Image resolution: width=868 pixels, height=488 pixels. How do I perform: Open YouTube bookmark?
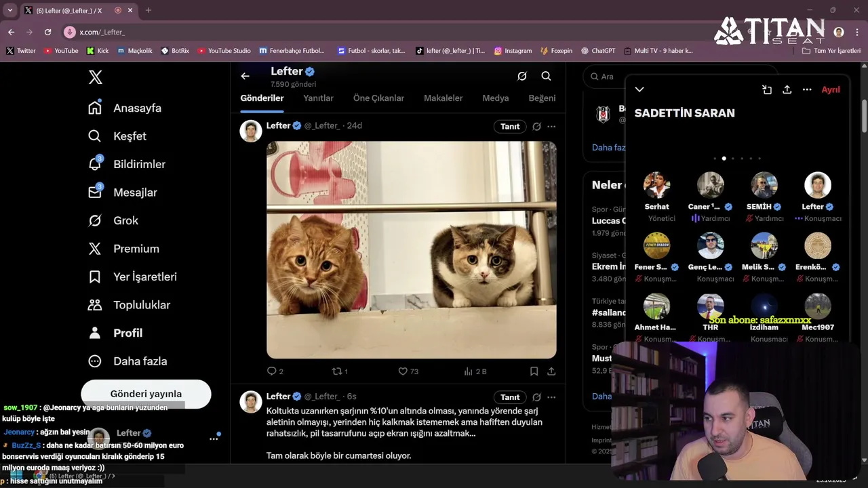tap(61, 51)
